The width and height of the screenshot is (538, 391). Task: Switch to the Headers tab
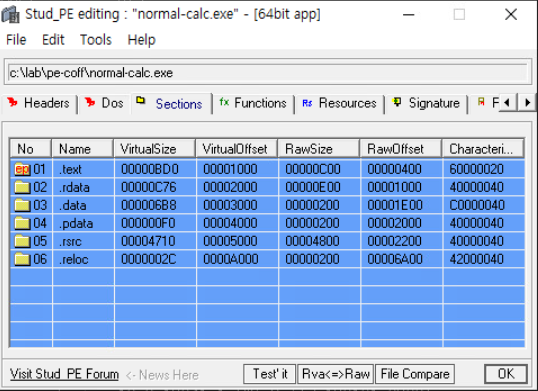tap(39, 103)
